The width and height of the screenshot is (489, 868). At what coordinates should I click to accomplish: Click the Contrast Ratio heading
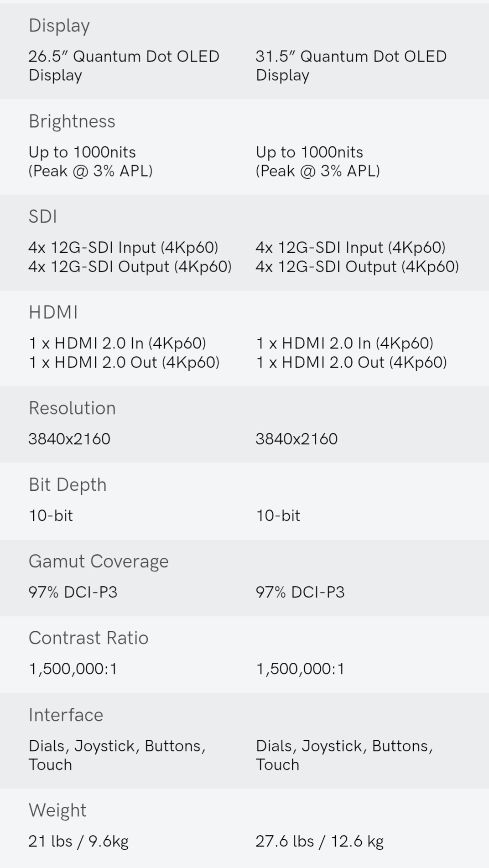[x=88, y=638]
